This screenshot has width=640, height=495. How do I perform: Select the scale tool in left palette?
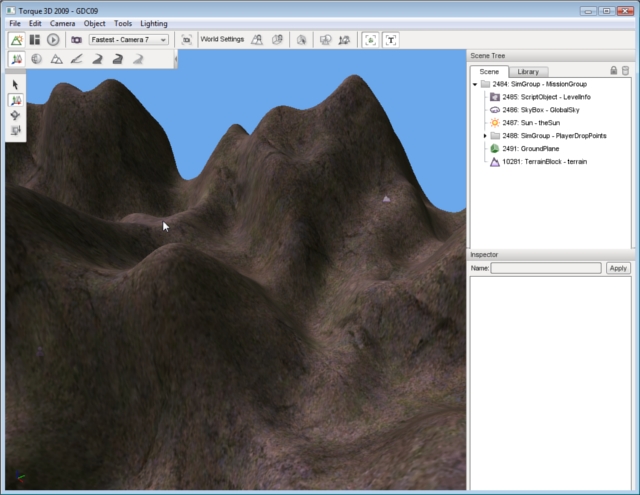tap(16, 130)
